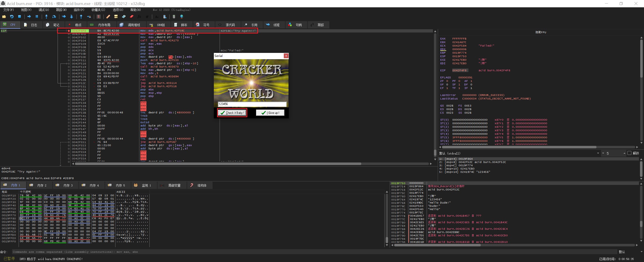This screenshot has width=644, height=262.
Task: Stop the debuggee with the stop icon
Action: [19, 17]
